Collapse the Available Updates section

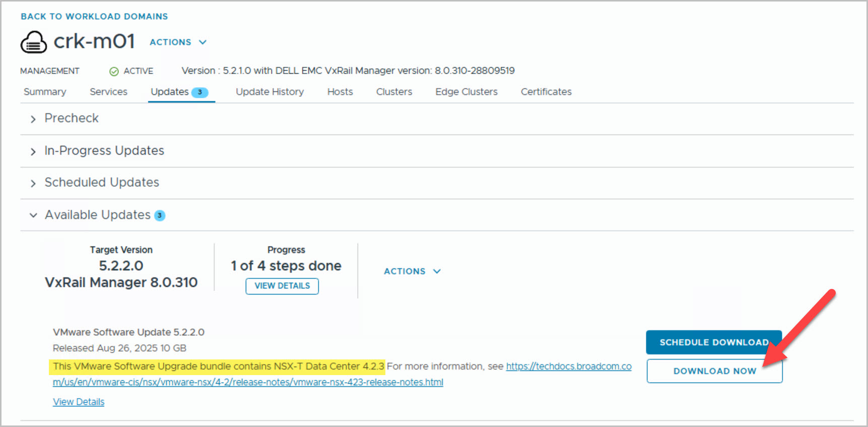coord(33,216)
